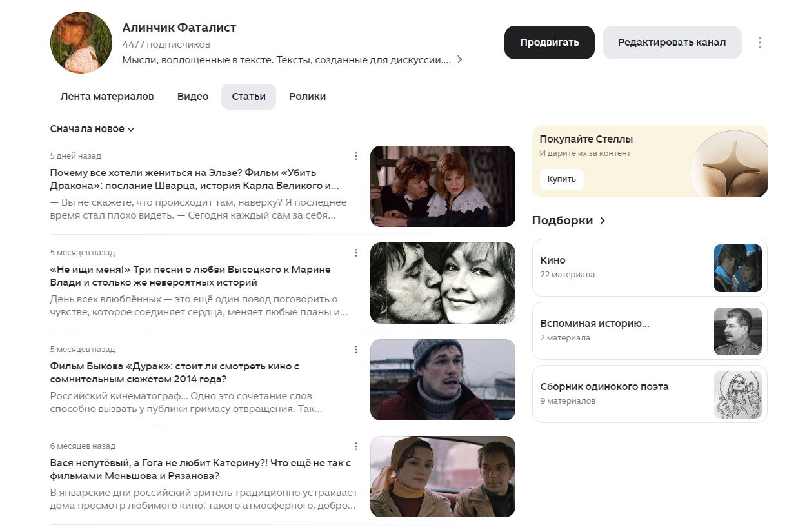Click Покупайте Стеллы heading
The width and height of the screenshot is (807, 532).
click(586, 139)
